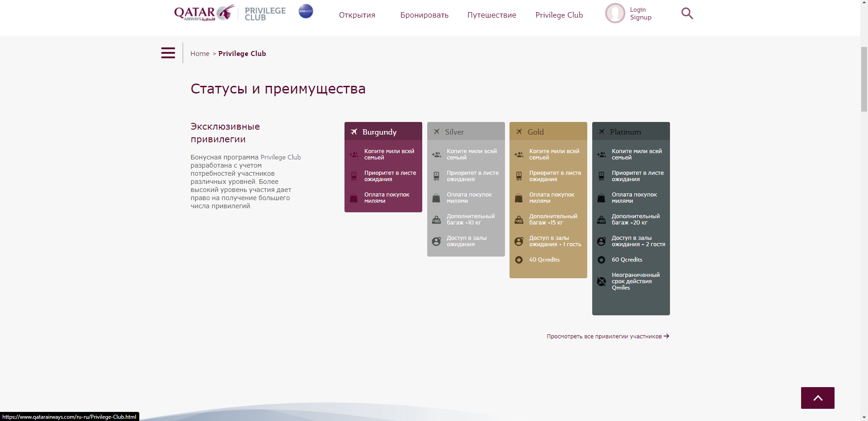This screenshot has height=421, width=868.
Task: Click extra baggage +20 kg icon in Platinum
Action: click(x=601, y=220)
